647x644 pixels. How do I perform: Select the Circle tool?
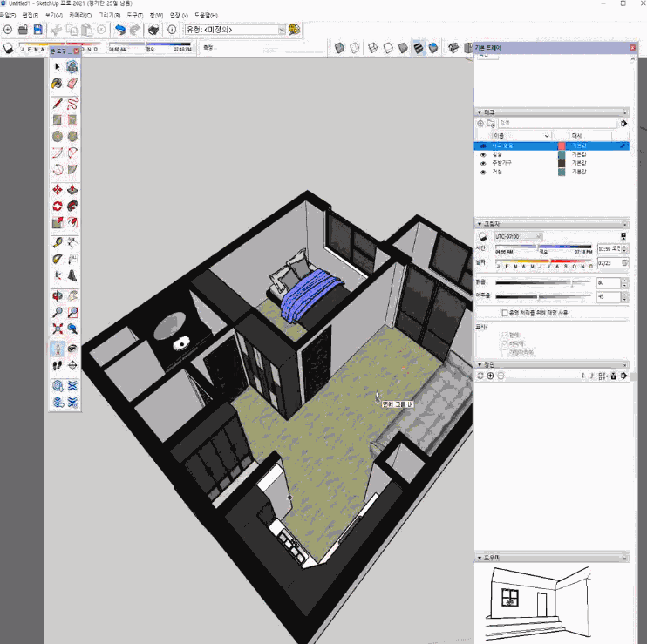click(x=58, y=137)
